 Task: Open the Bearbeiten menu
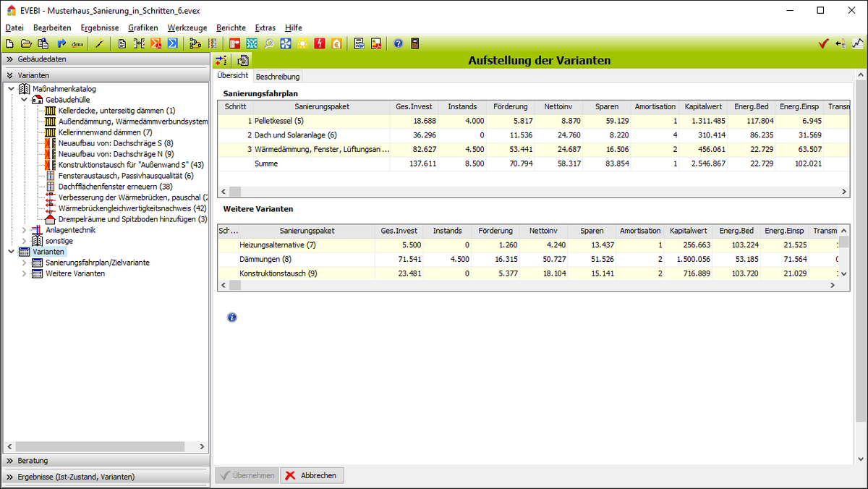click(52, 27)
